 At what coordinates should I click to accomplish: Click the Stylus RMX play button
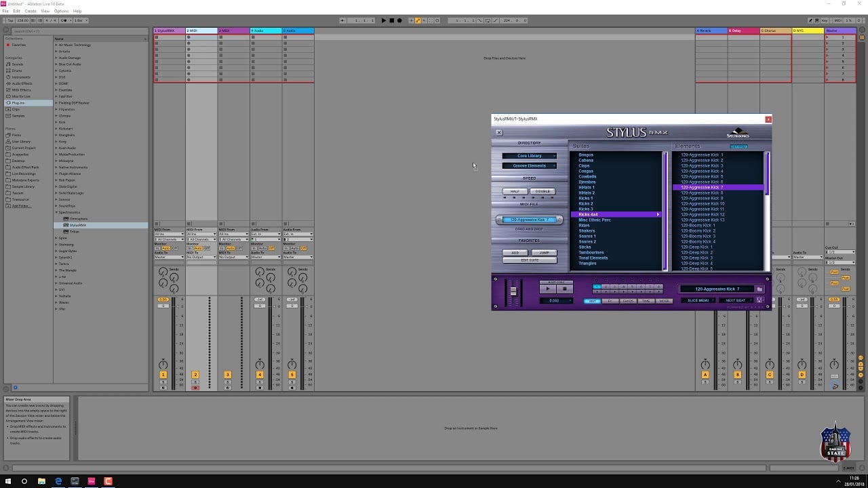tap(548, 289)
